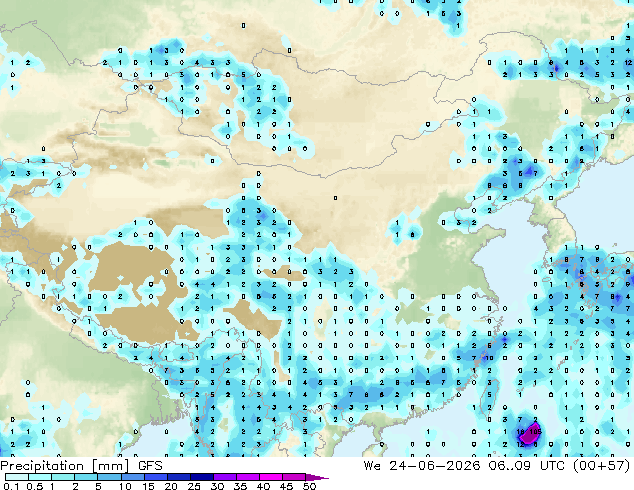634x490 pixels.
Task: Click legend tick label '15'
Action: [148, 486]
